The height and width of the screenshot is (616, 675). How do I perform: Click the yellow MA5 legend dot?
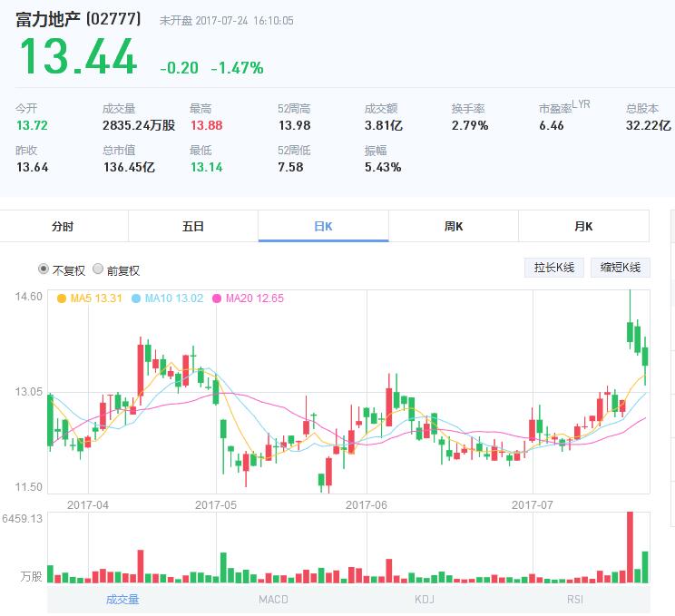62,298
